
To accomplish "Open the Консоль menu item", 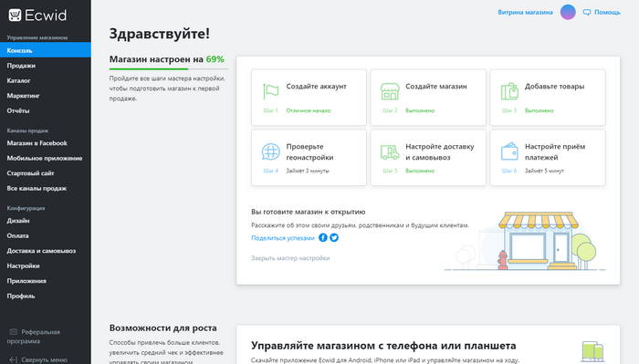I will (46, 50).
